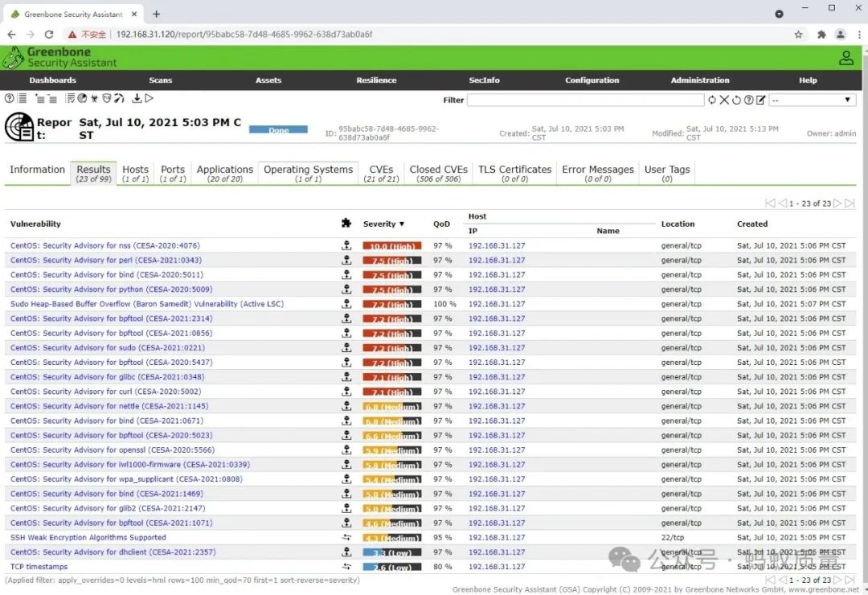Open the TLS certificates shield icon

[107, 98]
